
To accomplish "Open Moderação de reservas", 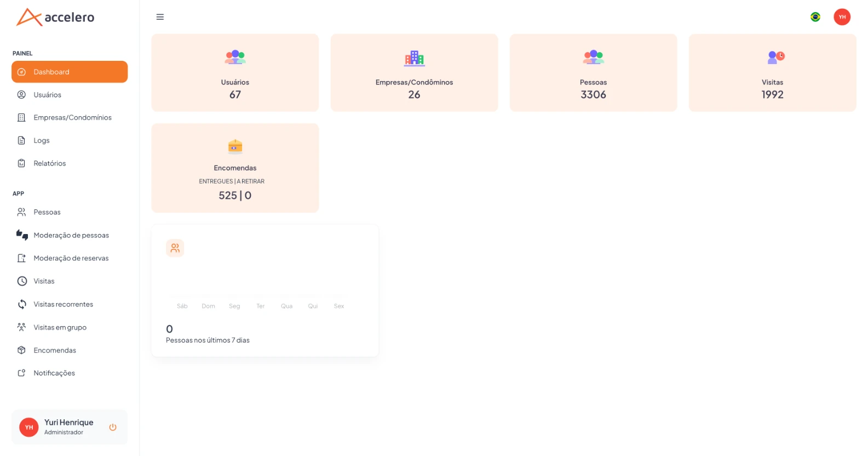I will (70, 258).
